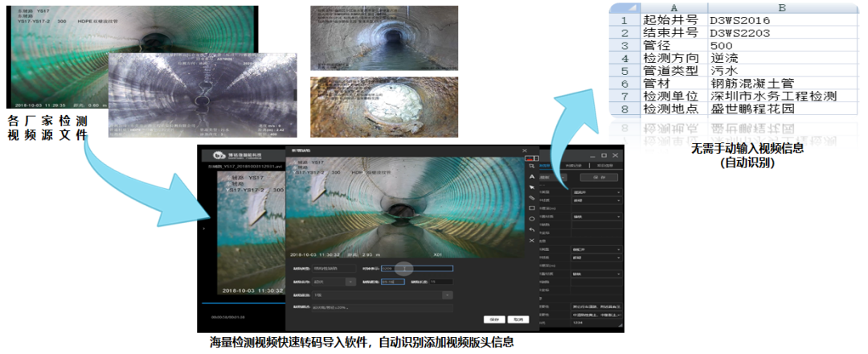Click cell "起始井号" in spreadsheet
The image size is (868, 354).
(x=673, y=20)
